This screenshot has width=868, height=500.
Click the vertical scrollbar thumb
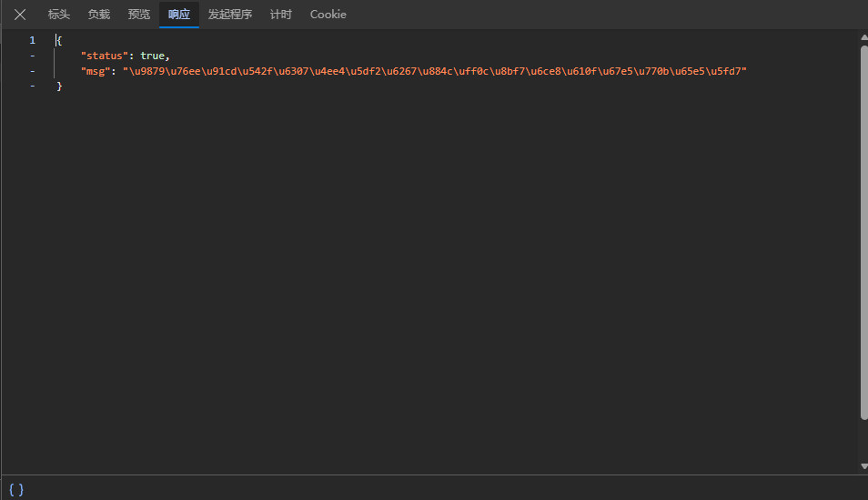coord(863,228)
